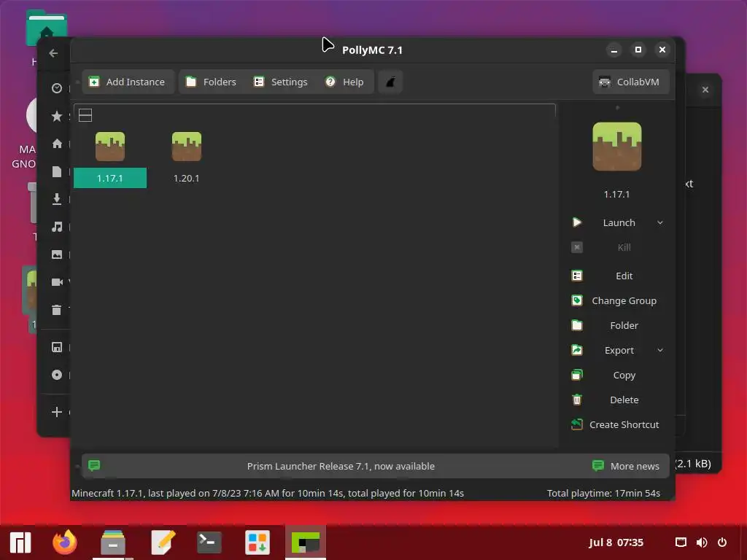This screenshot has height=560, width=747.
Task: Click the PollyMC taskbar icon
Action: (x=306, y=542)
